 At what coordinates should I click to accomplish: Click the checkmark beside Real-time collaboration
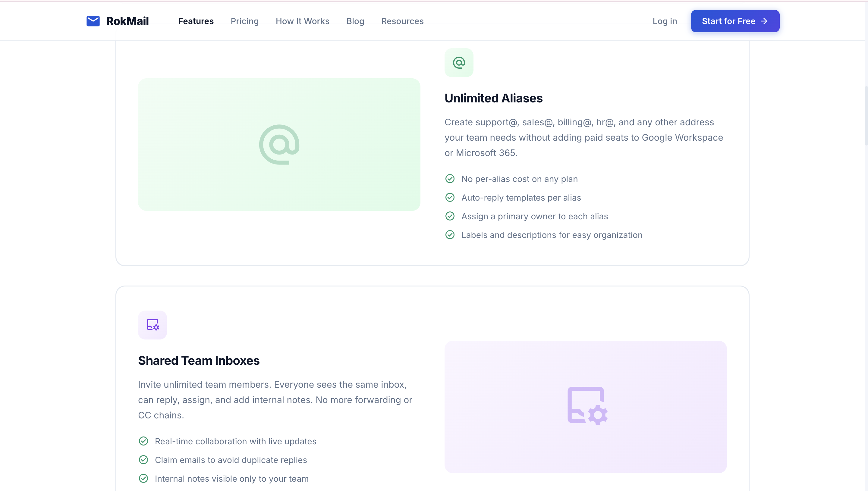[143, 441]
